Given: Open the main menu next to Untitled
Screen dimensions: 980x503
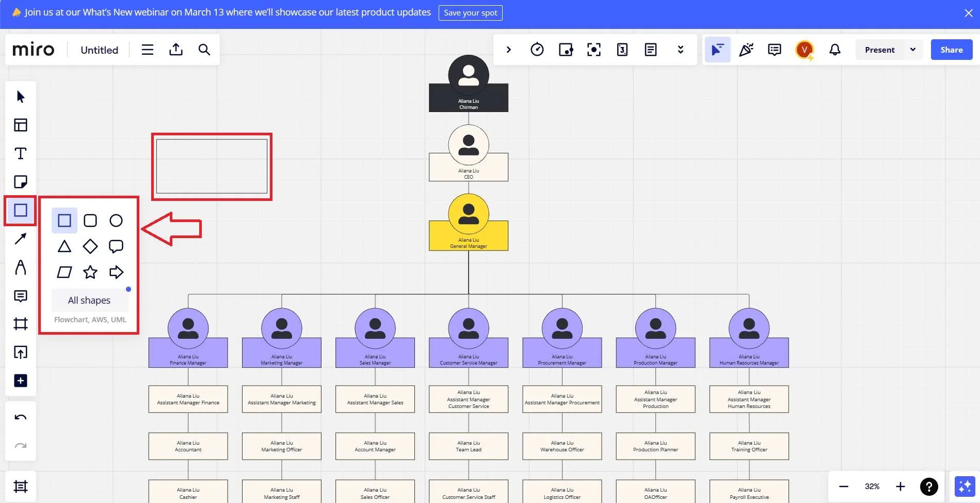Looking at the screenshot, I should tap(147, 50).
